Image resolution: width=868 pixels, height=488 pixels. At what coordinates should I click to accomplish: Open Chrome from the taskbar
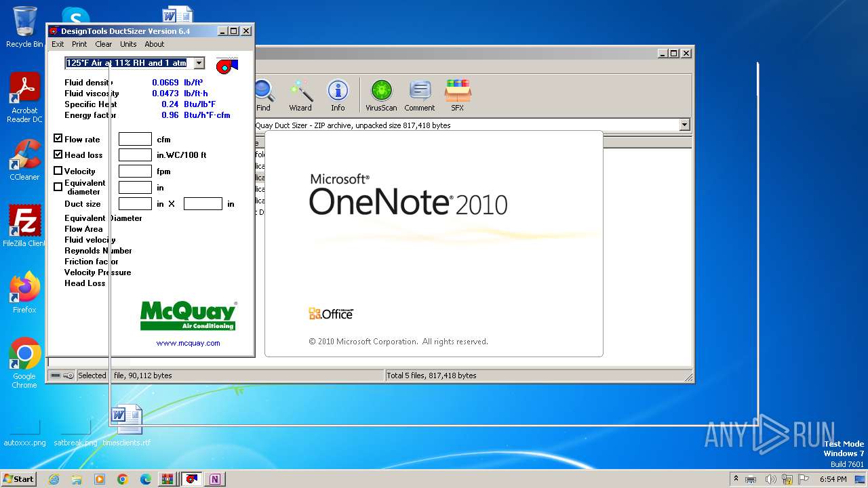123,479
